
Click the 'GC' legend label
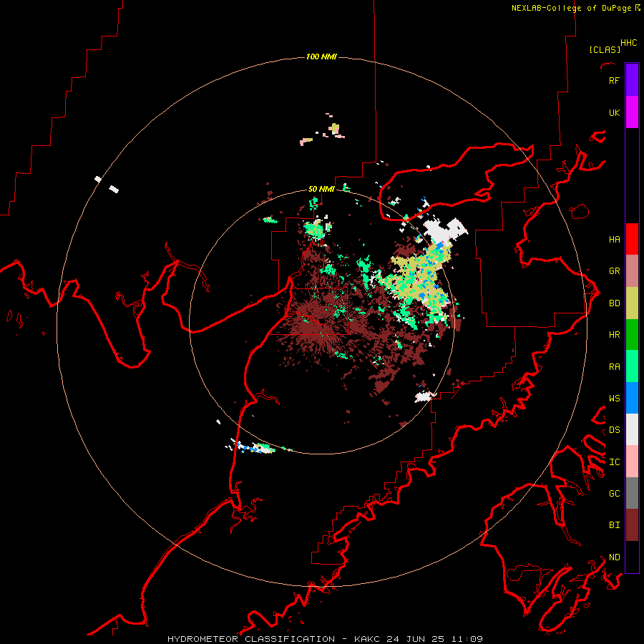(614, 494)
